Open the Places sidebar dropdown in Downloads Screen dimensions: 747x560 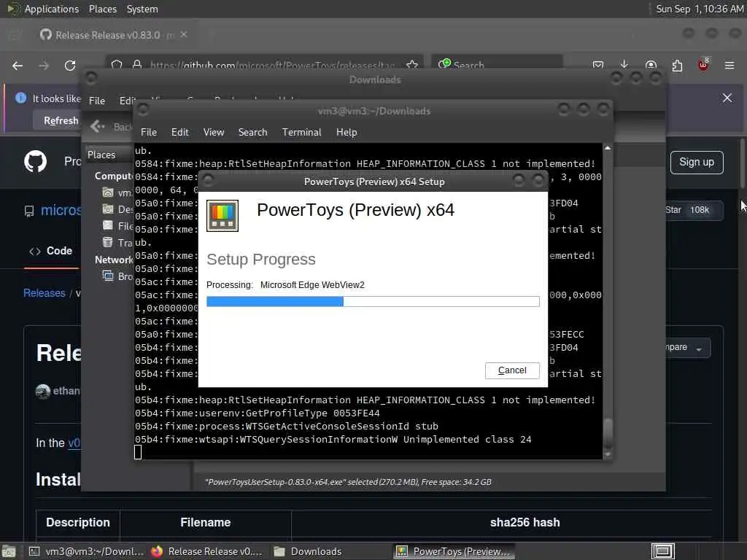point(108,155)
